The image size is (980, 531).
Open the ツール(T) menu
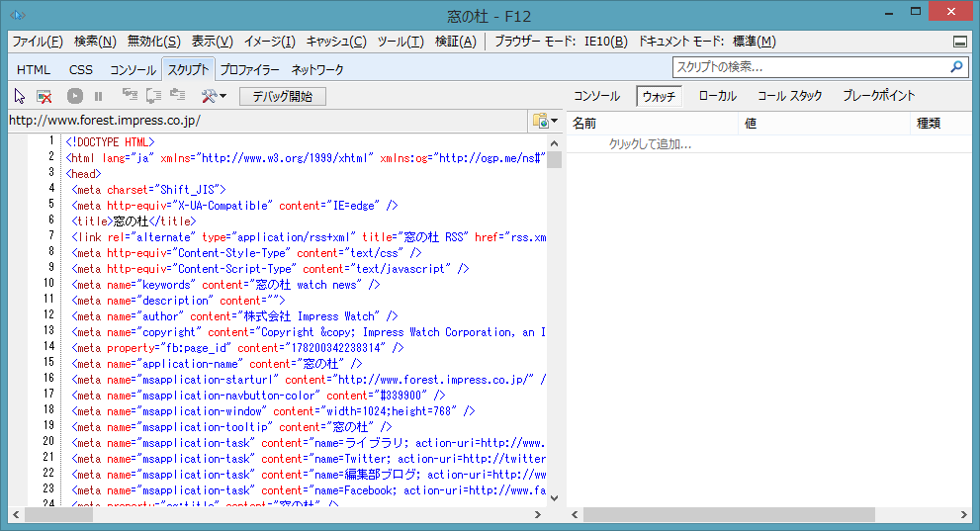pyautogui.click(x=401, y=42)
